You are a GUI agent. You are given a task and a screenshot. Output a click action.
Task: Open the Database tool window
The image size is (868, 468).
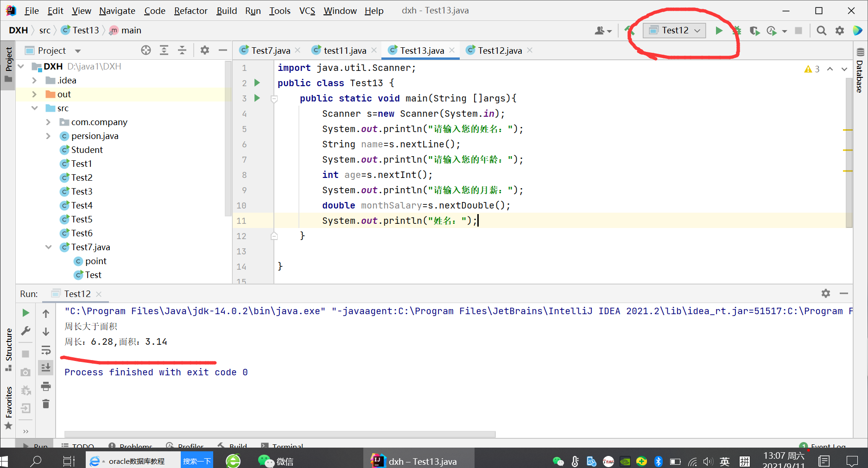click(x=860, y=70)
